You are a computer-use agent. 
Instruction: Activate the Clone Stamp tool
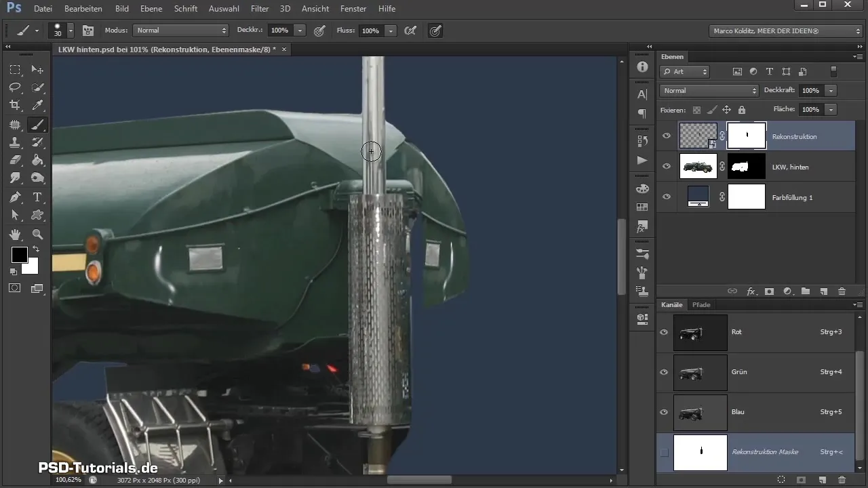[x=15, y=142]
